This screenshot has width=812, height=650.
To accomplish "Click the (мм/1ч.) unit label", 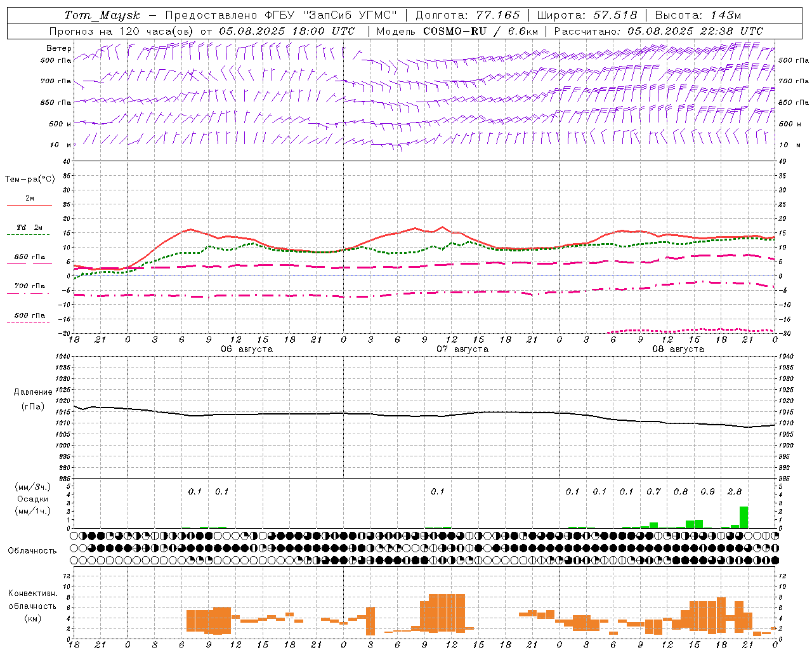I will point(32,511).
